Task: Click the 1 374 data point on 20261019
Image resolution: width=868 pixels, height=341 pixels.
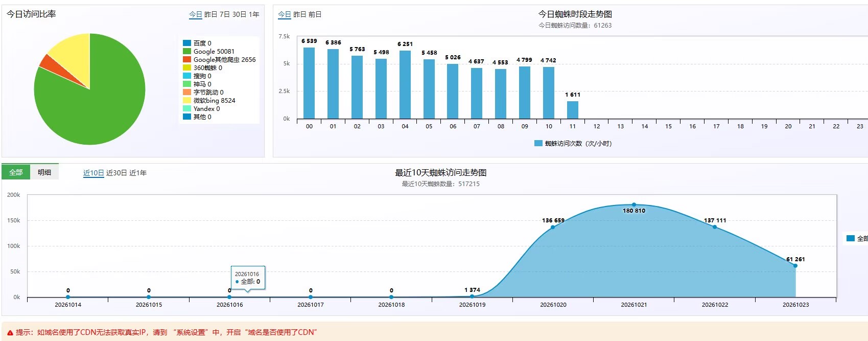Action: 472,296
